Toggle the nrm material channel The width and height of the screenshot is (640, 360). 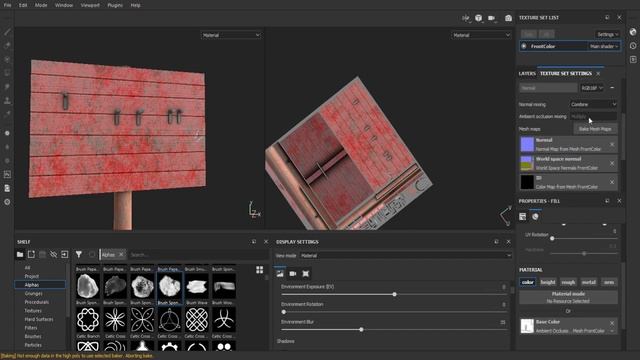(x=609, y=282)
